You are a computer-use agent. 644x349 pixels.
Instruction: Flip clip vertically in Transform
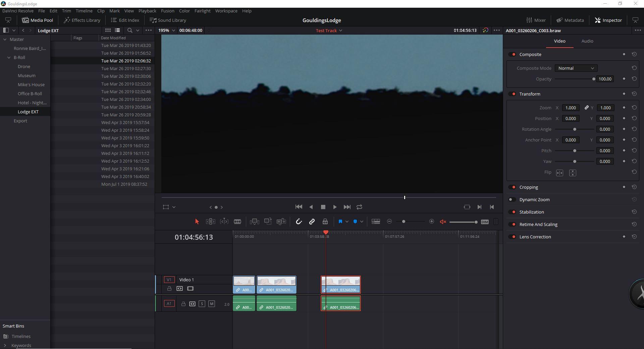(573, 173)
